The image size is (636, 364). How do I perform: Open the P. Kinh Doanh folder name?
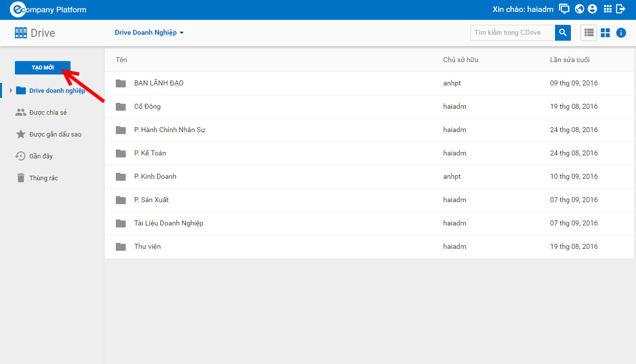(155, 176)
